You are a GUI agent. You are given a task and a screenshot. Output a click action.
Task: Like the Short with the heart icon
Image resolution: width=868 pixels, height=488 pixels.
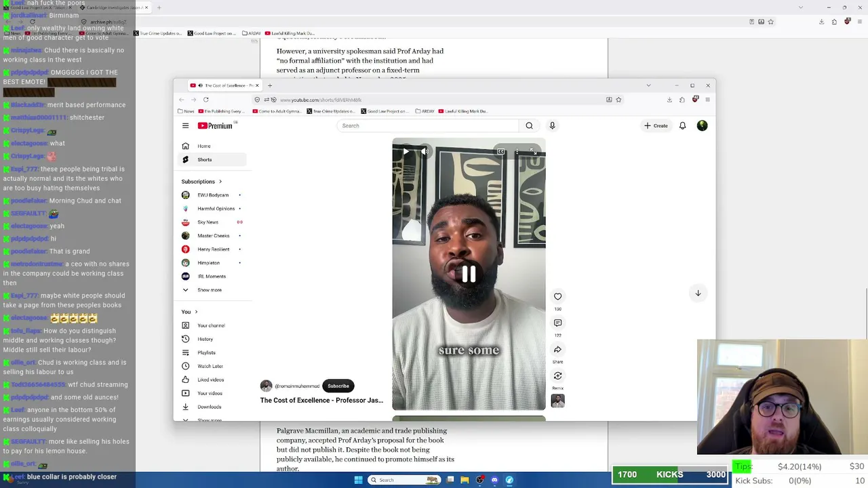[557, 296]
